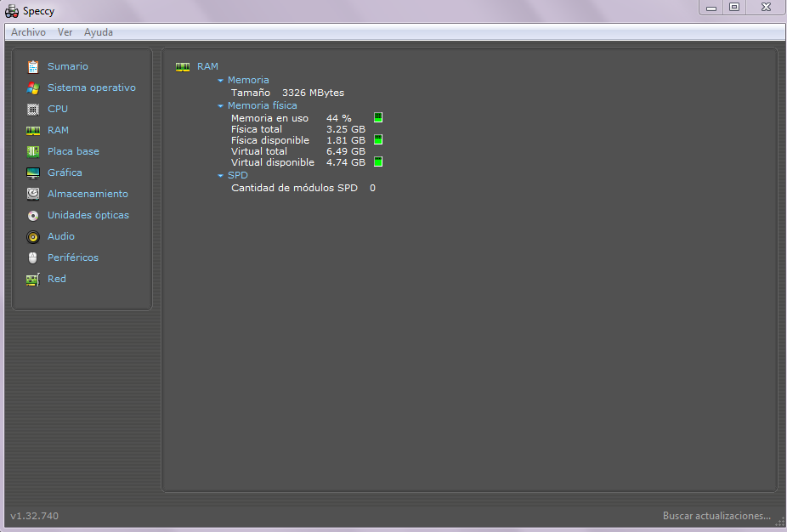787x532 pixels.
Task: Show the Periféricos section
Action: click(73, 258)
